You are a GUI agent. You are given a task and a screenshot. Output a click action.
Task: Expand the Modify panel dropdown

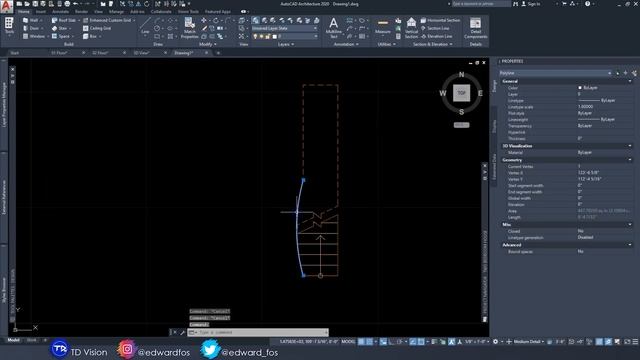coord(208,44)
